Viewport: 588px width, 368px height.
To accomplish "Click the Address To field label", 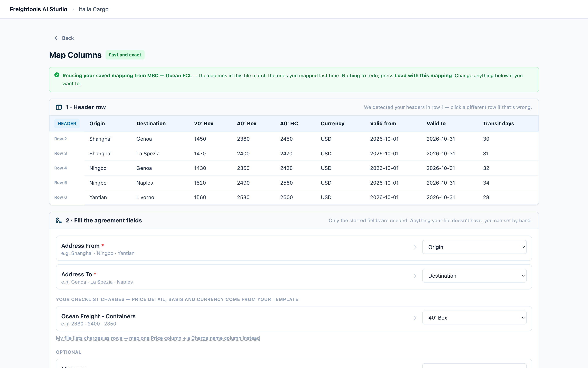I will [77, 275].
